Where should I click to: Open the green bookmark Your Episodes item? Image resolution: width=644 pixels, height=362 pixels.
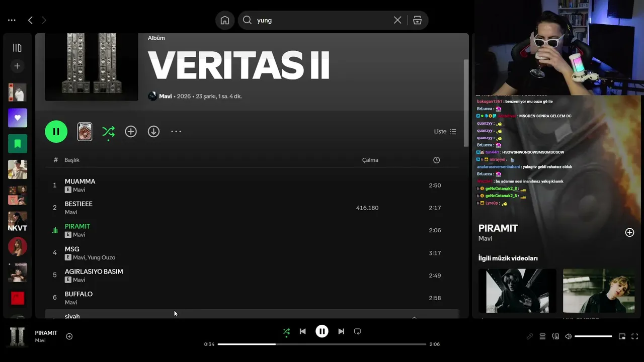pyautogui.click(x=18, y=144)
